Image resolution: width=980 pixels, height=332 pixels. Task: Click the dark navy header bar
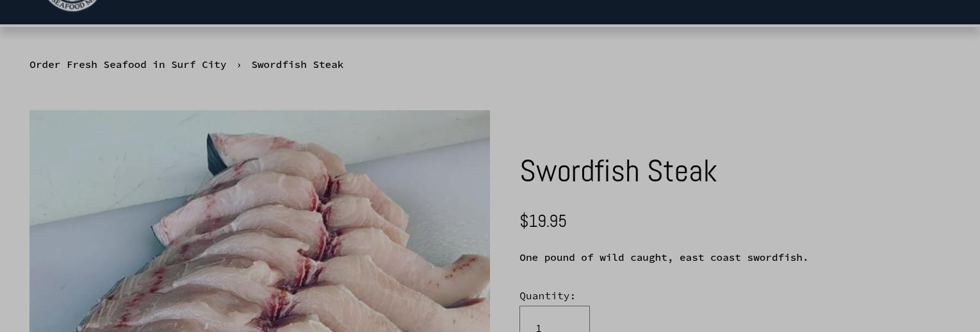pos(490,12)
